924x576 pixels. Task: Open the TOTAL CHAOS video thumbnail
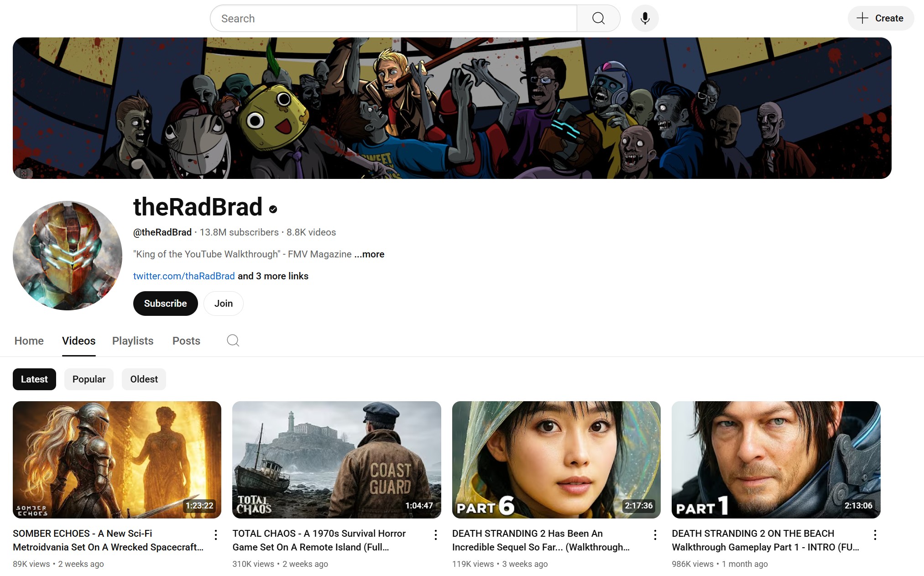click(336, 459)
